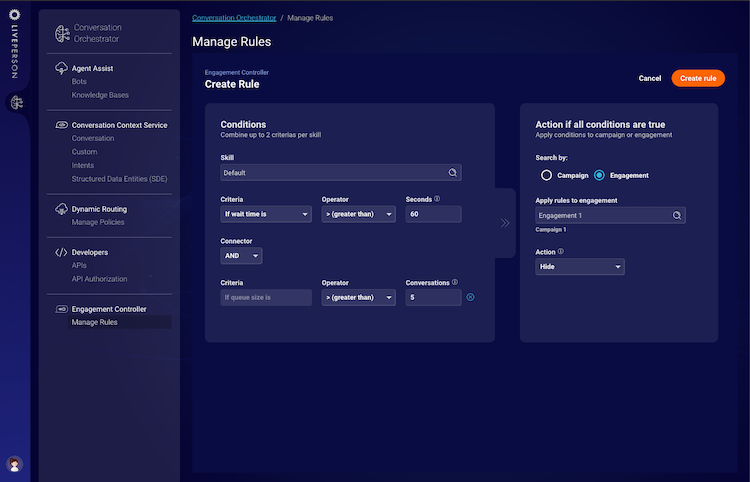Click the info icon next to Conversations

click(x=455, y=282)
